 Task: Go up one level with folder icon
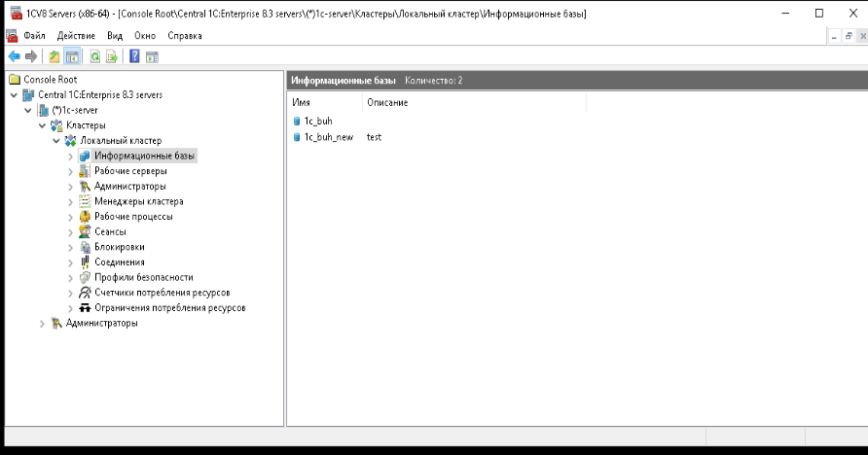click(x=54, y=56)
